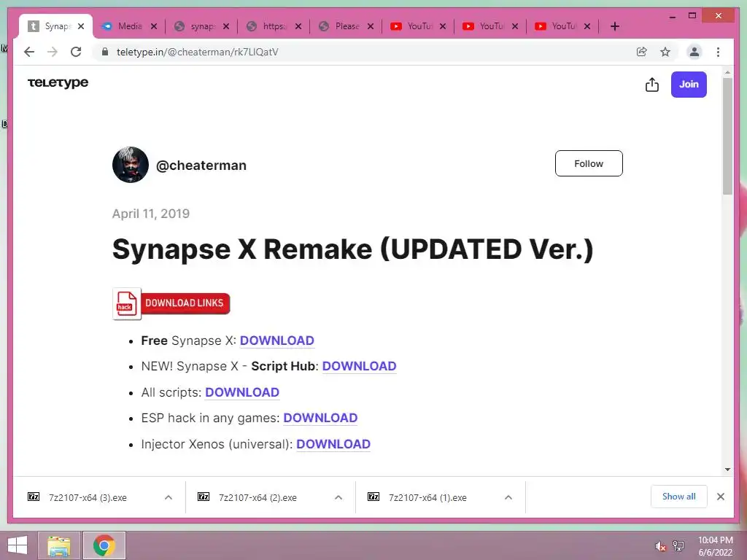The width and height of the screenshot is (747, 560).
Task: Click DOWNLOAD link for Injector Xenos
Action: pos(333,444)
